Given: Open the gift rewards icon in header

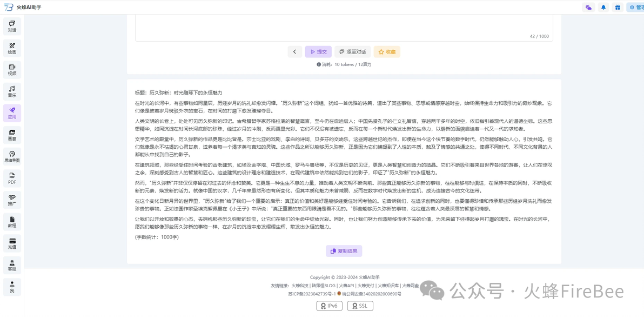Looking at the screenshot, I should click(x=618, y=7).
